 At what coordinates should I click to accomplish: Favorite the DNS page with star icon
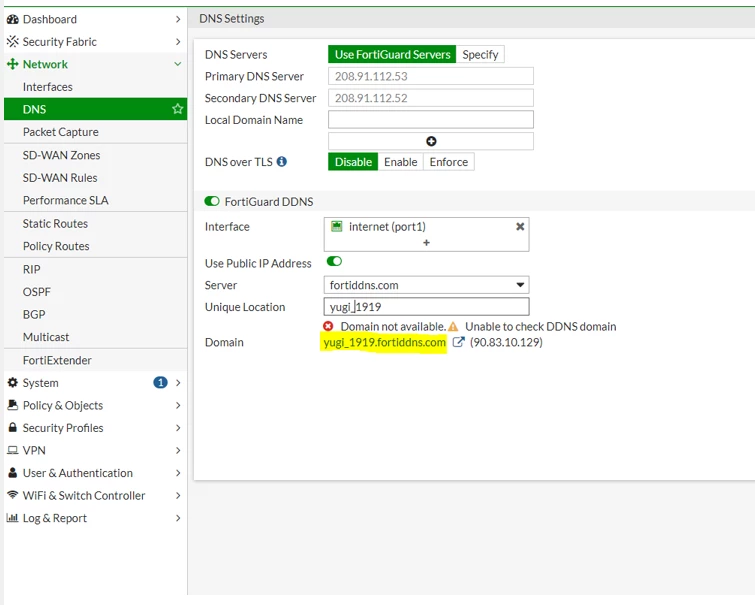(178, 109)
